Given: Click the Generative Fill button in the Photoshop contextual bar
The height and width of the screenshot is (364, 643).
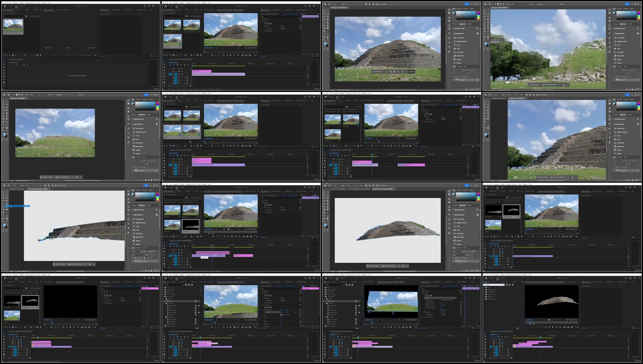Looking at the screenshot, I should [x=378, y=72].
